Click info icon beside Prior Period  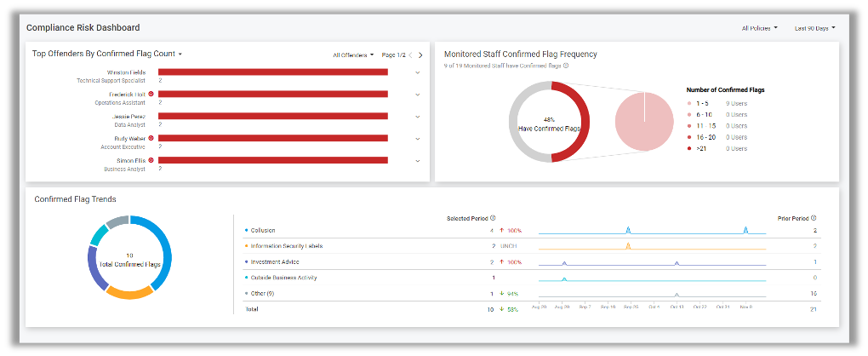814,218
